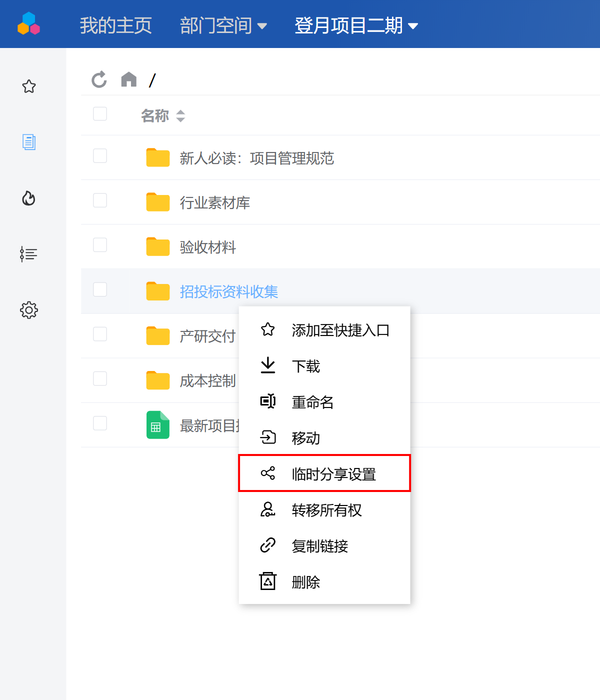Choose 复制链接 in the context menu

[324, 546]
